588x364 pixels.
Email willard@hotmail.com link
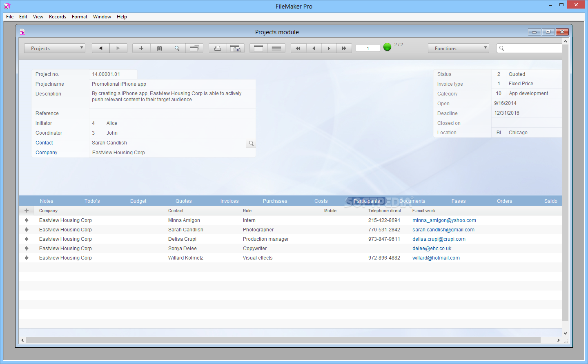[436, 258]
